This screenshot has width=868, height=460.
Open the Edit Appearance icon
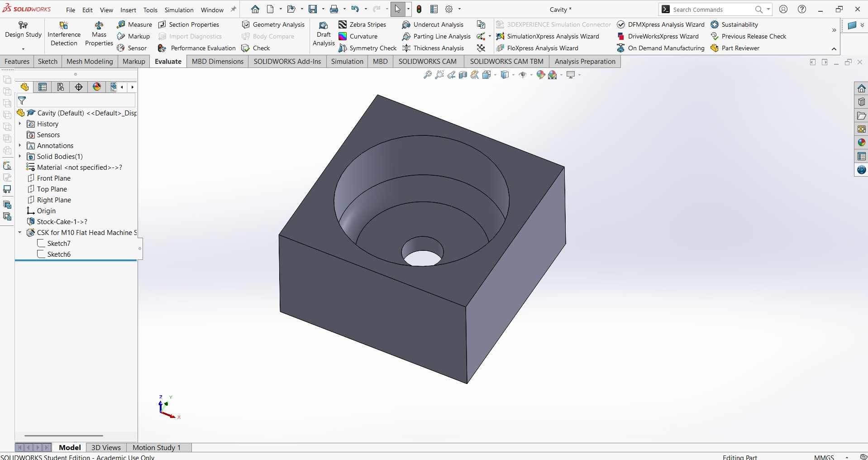tap(540, 75)
